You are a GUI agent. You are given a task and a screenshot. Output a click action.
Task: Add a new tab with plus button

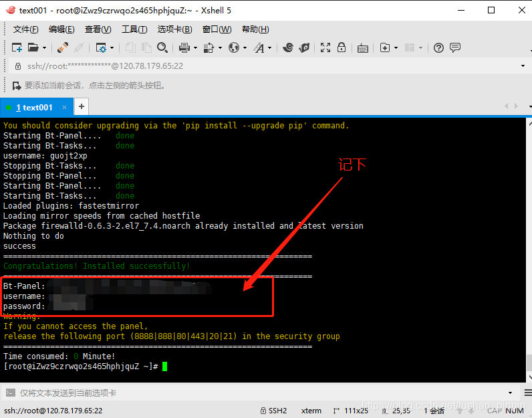[x=82, y=106]
